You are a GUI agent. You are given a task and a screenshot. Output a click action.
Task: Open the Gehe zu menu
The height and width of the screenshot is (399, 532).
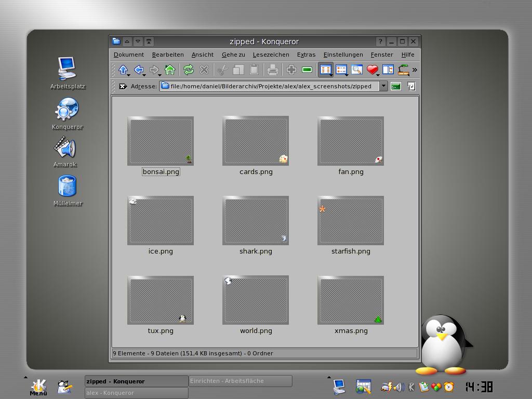pyautogui.click(x=233, y=55)
